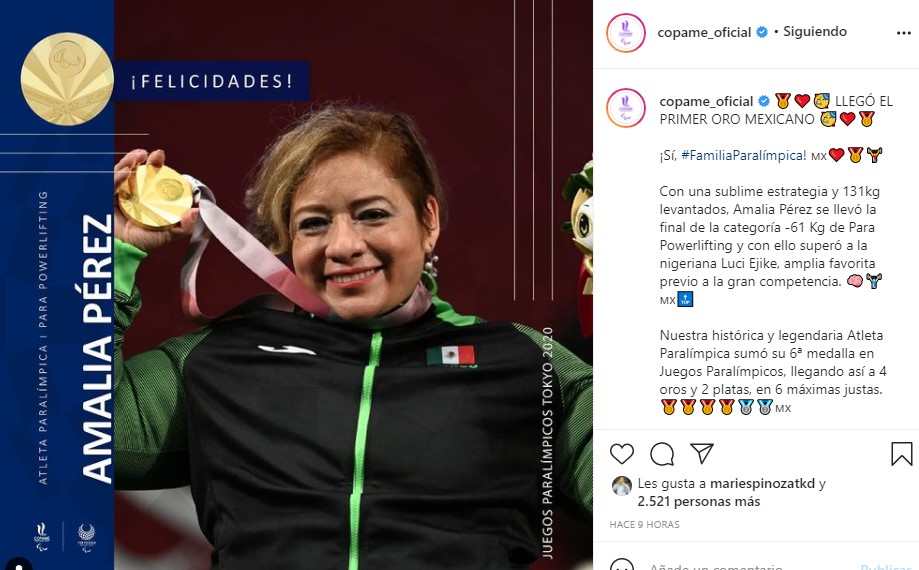Open the copame_oficial username in the header

704,32
